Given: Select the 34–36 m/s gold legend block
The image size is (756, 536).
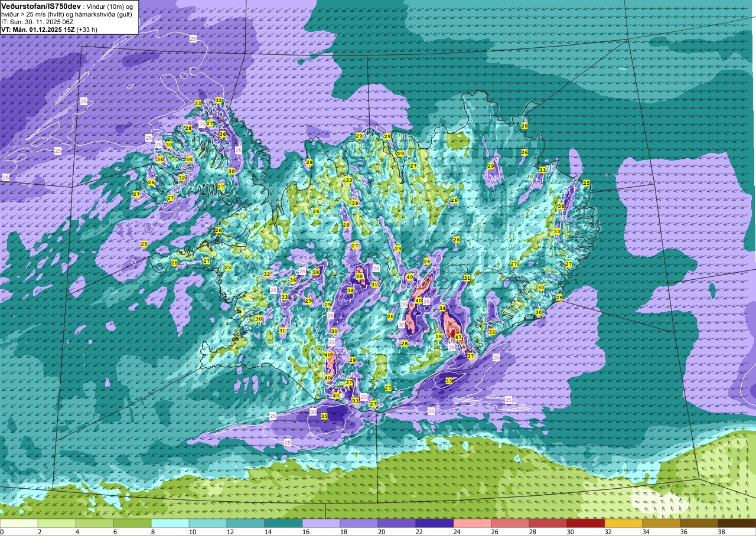Looking at the screenshot, I should tap(661, 524).
